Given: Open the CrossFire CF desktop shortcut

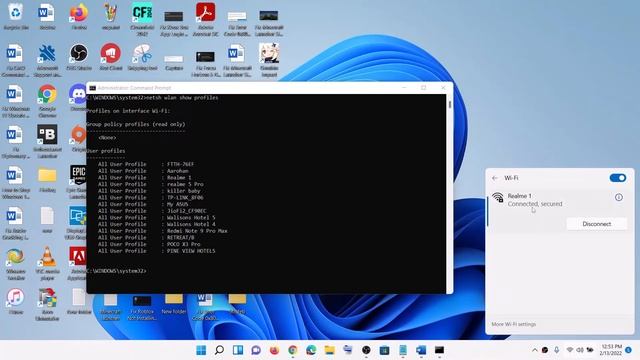Looking at the screenshot, I should coord(142,18).
